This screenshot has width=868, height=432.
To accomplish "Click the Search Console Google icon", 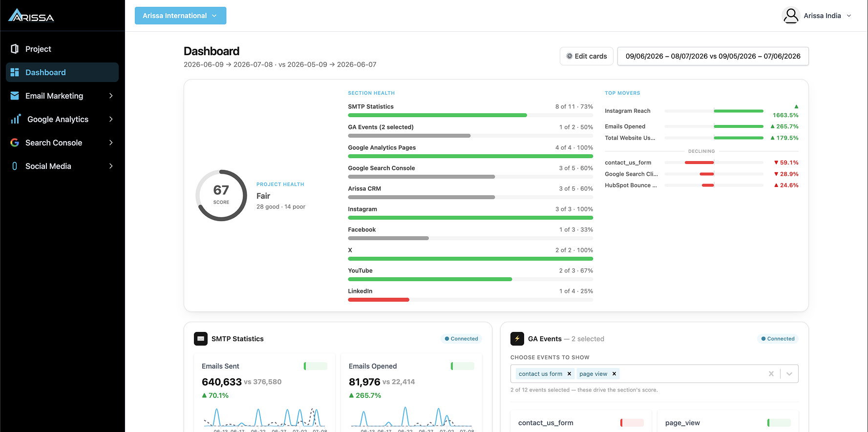I will [x=15, y=143].
